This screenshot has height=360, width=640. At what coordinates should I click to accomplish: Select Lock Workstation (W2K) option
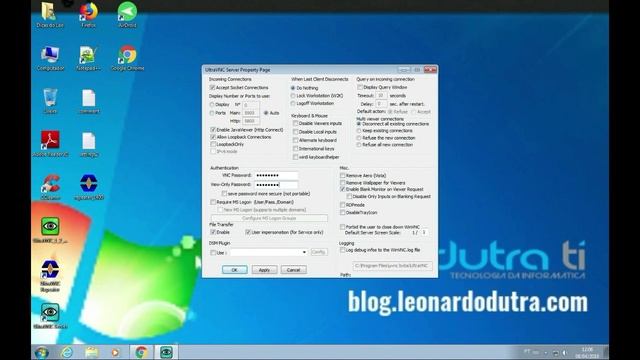[293, 96]
